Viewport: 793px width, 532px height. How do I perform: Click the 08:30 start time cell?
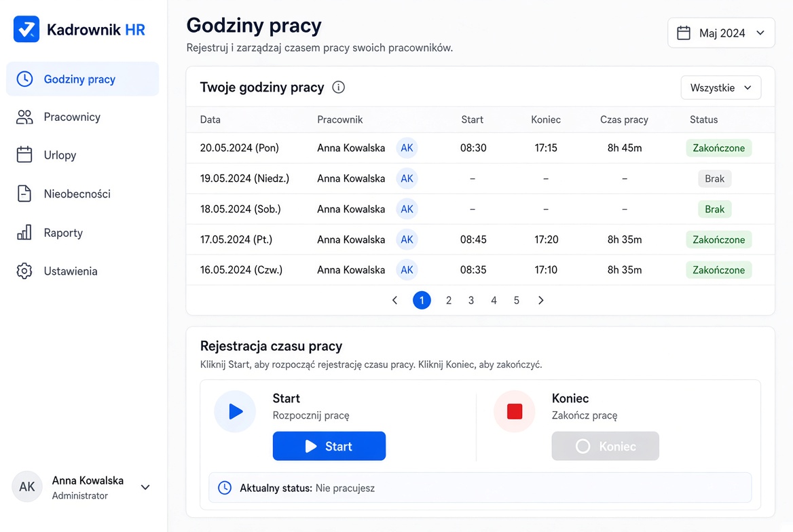click(x=473, y=148)
